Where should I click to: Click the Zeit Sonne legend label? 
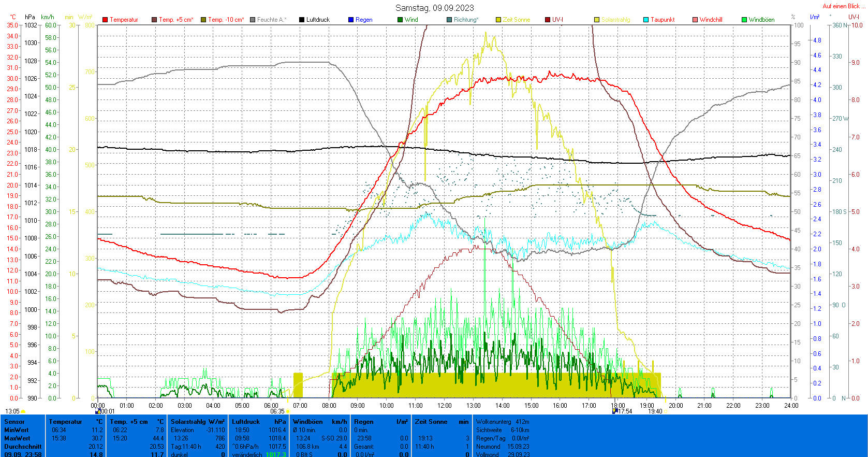[x=517, y=20]
